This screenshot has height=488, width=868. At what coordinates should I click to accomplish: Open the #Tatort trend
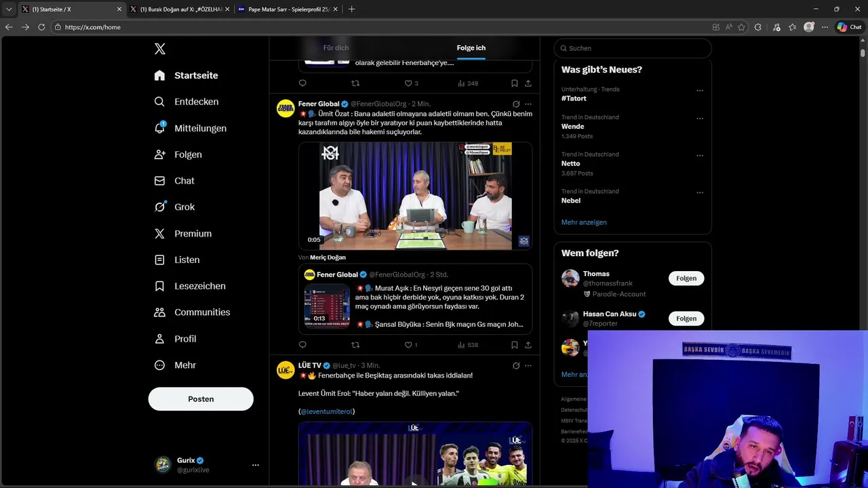(x=574, y=98)
